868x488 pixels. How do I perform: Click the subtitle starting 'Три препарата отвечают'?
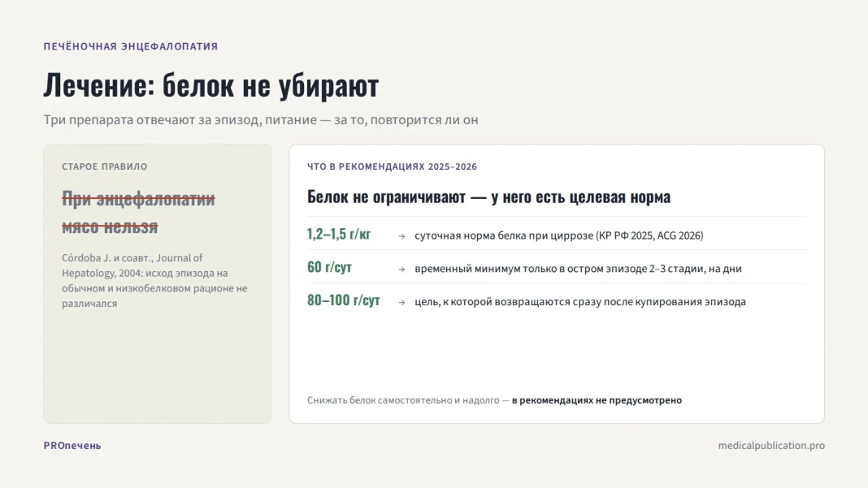tap(261, 120)
